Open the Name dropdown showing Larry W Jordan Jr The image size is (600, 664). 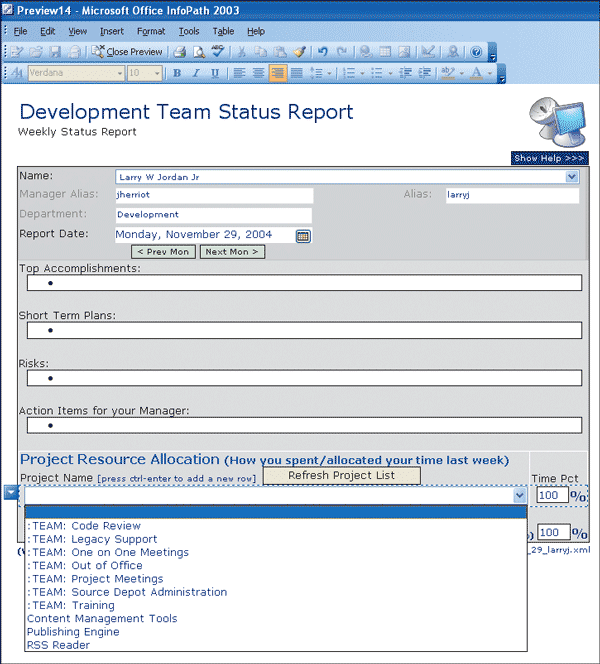coord(572,177)
